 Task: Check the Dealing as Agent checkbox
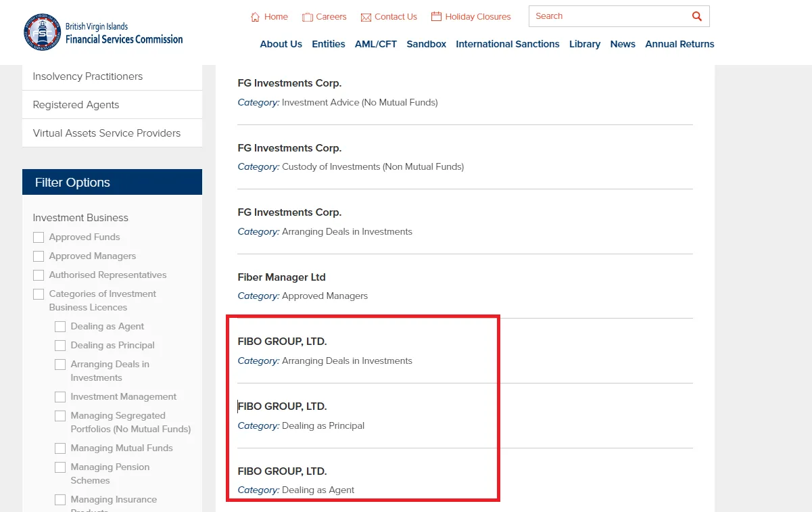60,327
